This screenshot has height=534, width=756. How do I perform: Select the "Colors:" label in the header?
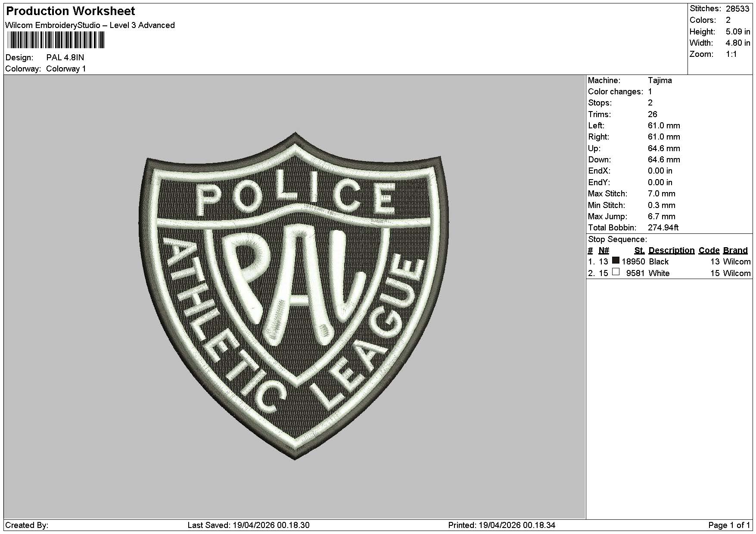click(x=703, y=20)
